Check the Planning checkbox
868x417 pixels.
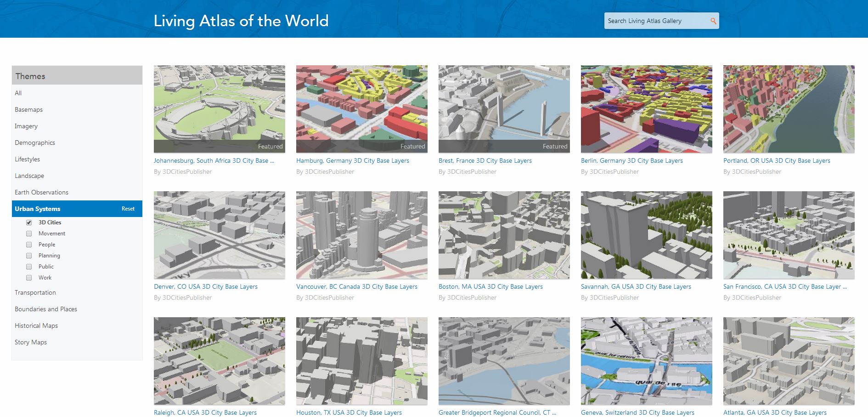coord(29,256)
